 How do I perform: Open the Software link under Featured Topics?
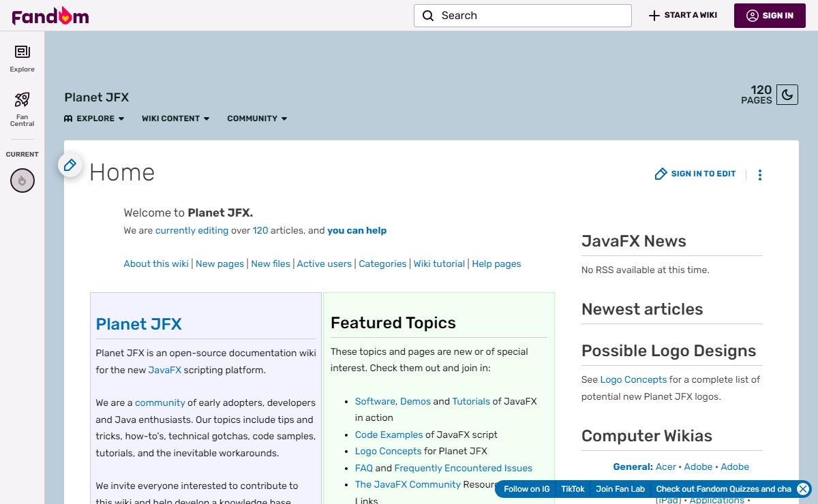click(375, 401)
